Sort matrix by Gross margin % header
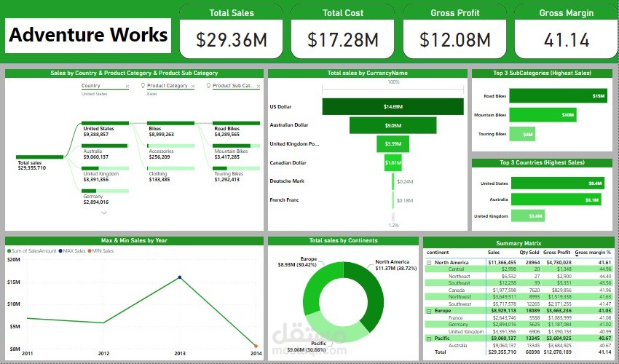 (x=593, y=253)
